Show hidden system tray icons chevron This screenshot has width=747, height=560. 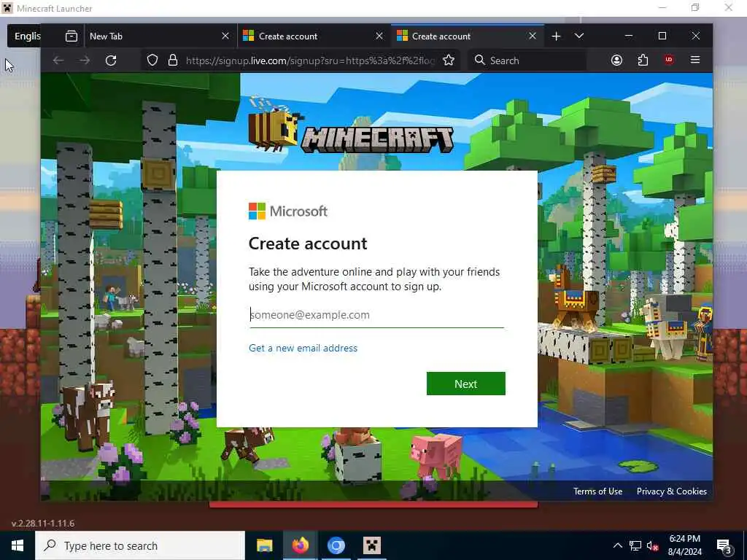(617, 545)
